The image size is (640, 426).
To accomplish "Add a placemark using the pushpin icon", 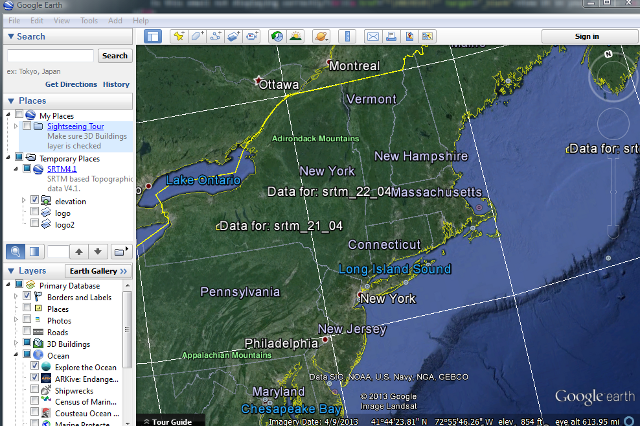I will pyautogui.click(x=178, y=36).
